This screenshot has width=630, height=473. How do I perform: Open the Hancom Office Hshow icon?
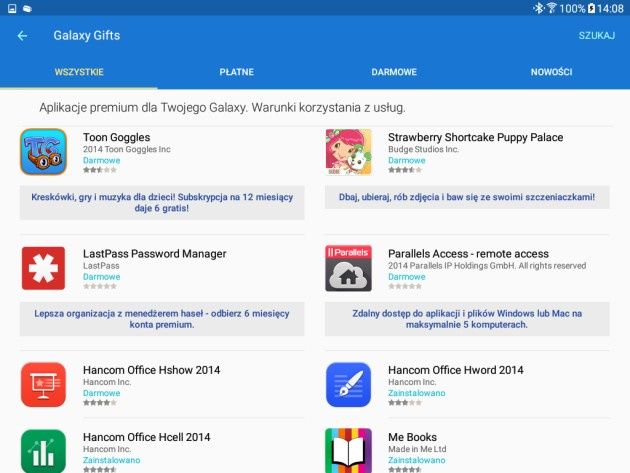click(x=43, y=385)
